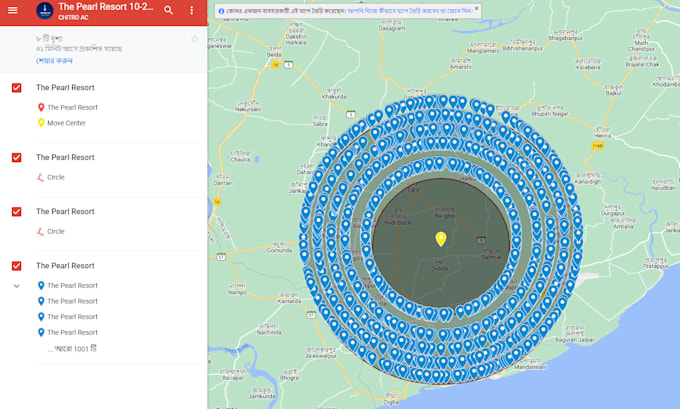Click the yellow center marker on map
The height and width of the screenshot is (409, 680).
441,239
